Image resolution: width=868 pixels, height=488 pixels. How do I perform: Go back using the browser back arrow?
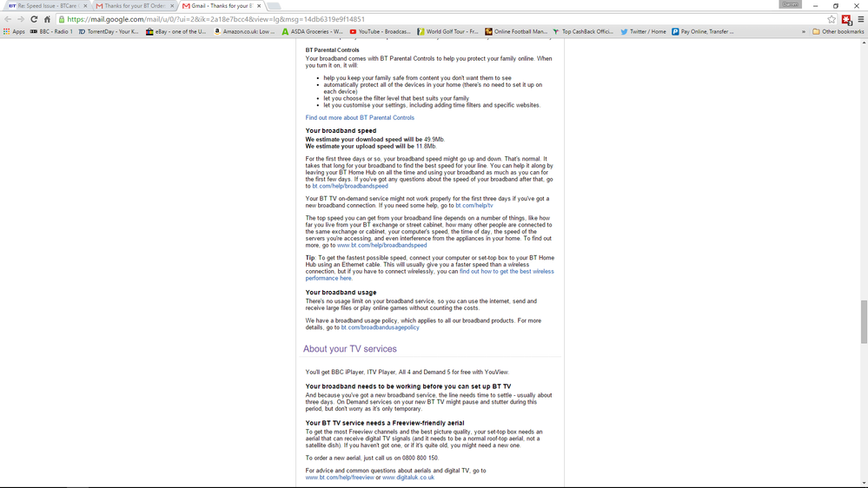8,19
